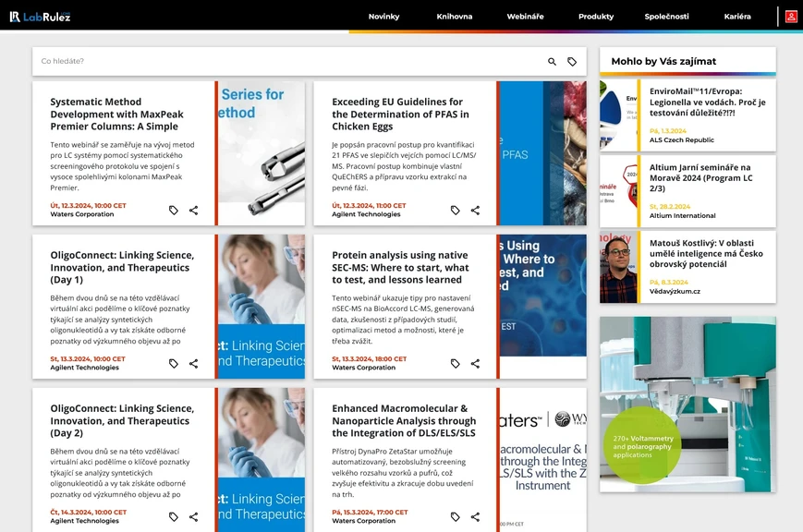
Task: Open 'Protein analysis using native SEC-MS' title
Action: (x=400, y=267)
